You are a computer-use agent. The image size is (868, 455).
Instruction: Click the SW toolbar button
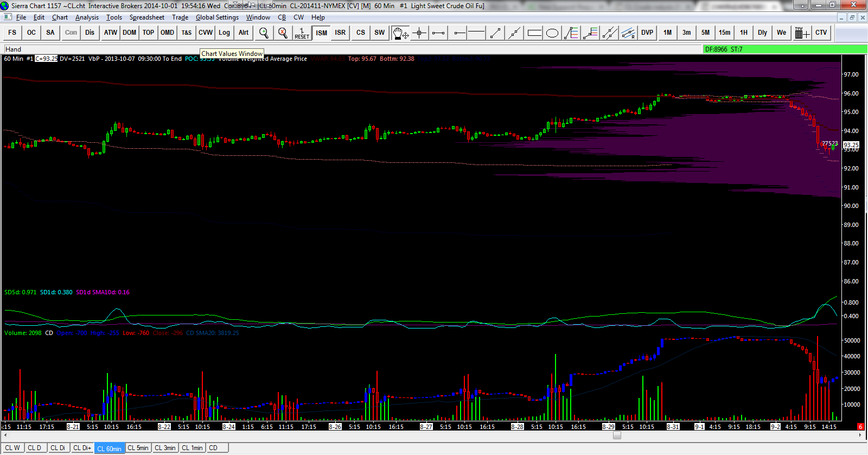[x=380, y=33]
